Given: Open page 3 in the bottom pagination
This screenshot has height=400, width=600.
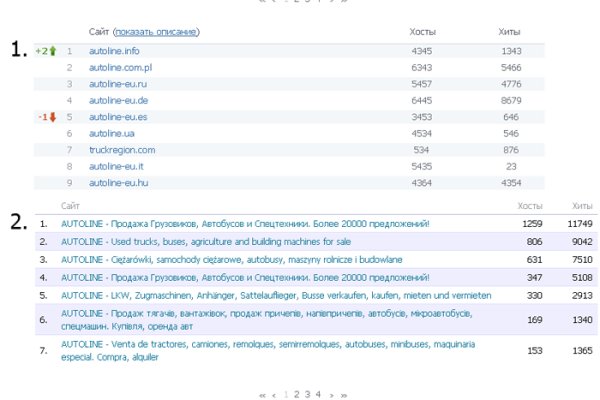Looking at the screenshot, I should 307,394.
